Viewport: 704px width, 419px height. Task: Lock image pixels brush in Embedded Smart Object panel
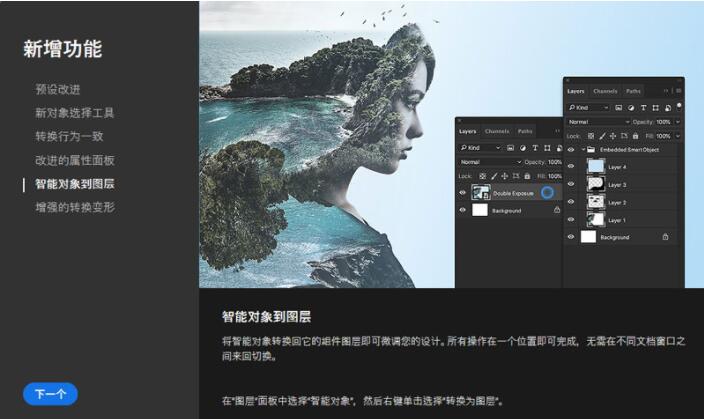pos(602,136)
